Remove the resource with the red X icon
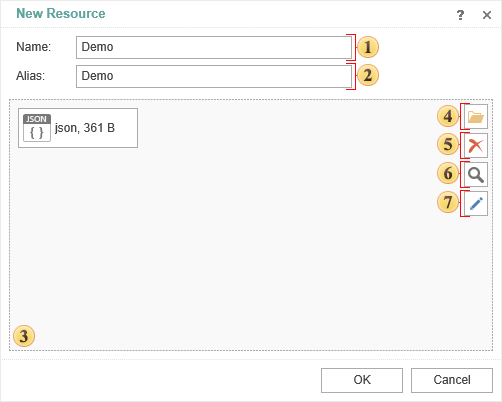 (476, 146)
